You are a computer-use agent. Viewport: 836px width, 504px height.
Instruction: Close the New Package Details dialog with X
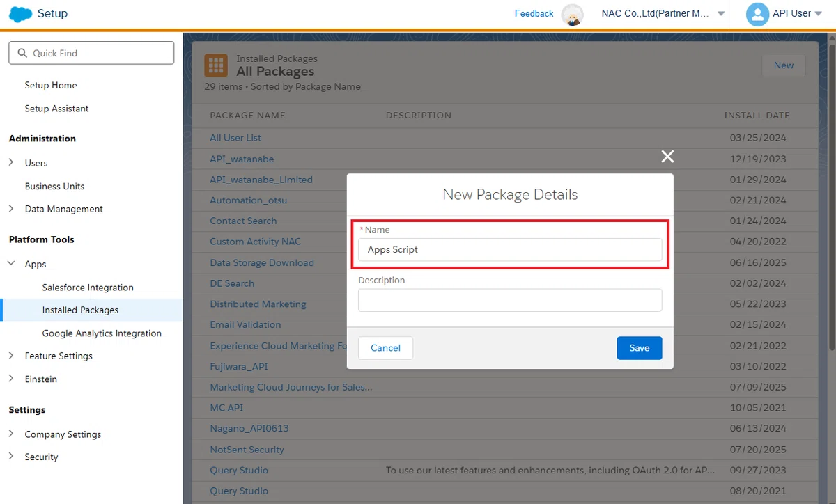667,157
